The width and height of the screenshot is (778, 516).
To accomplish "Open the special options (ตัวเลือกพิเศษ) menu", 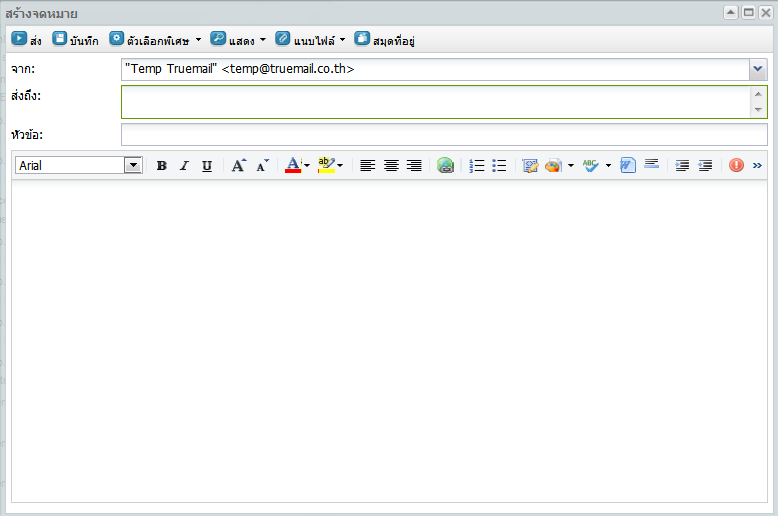I will (155, 40).
